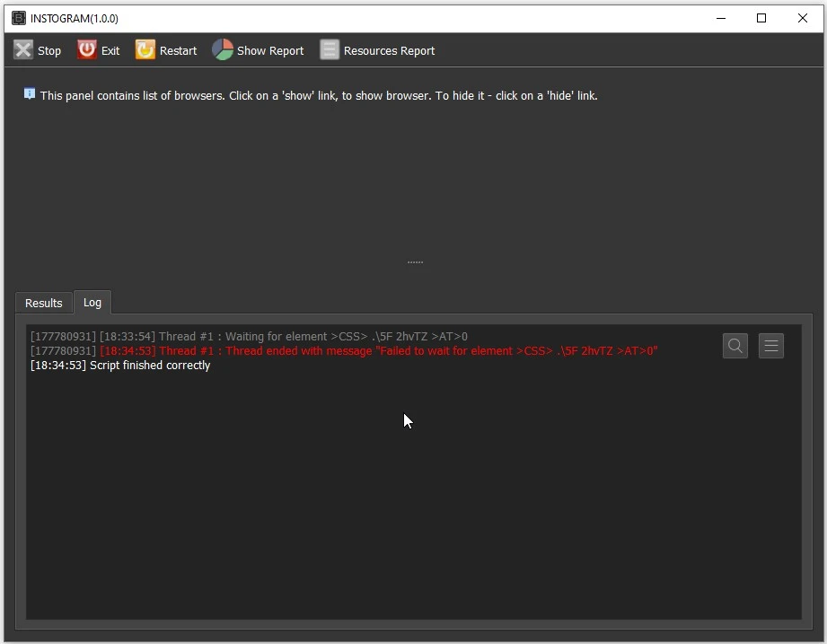Click the 'Script finished correctly' log line
Image resolution: width=827 pixels, height=644 pixels.
tap(120, 366)
